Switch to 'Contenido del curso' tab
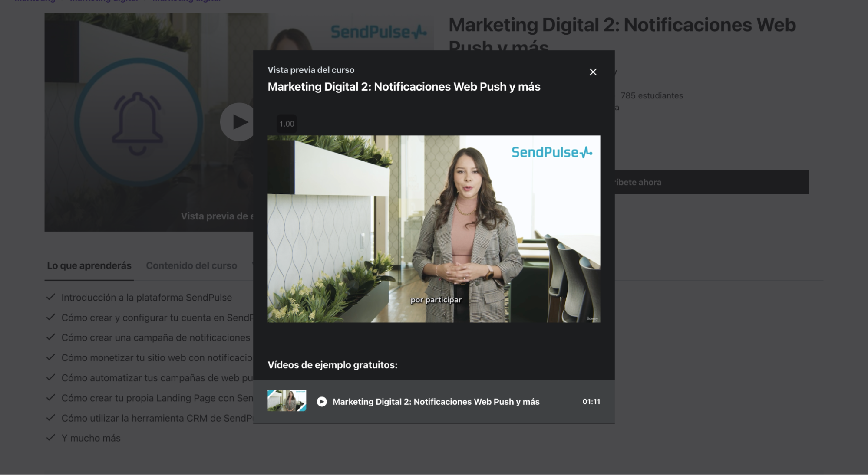 191,265
